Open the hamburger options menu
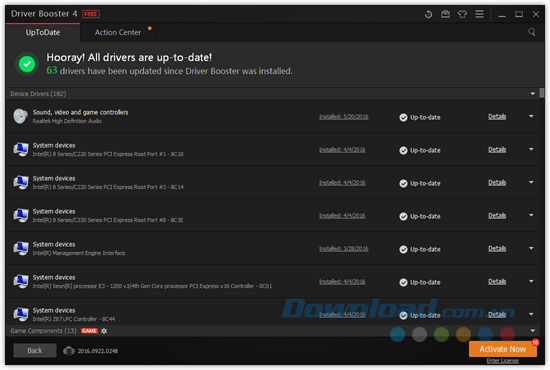This screenshot has width=550, height=370. [x=479, y=14]
